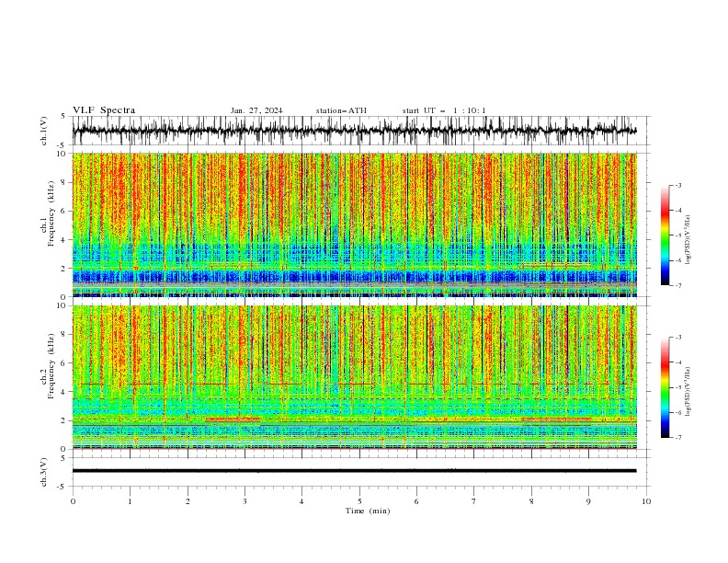Click the ch.1 color bar "log(PSD)(V²/Hz)" label
728x563 pixels.
[x=688, y=240]
